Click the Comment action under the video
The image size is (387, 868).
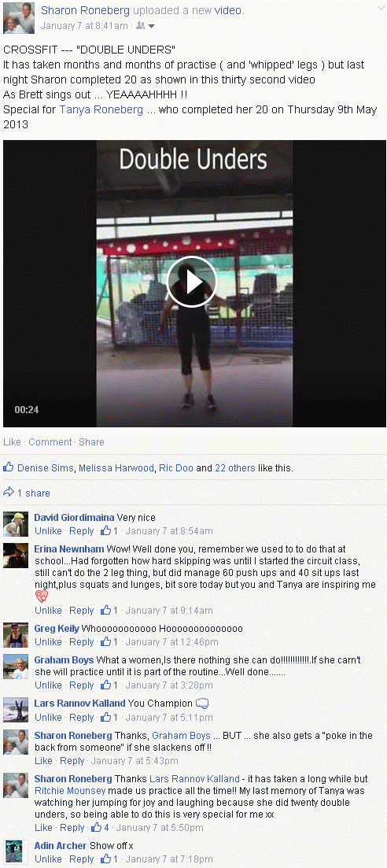point(50,441)
